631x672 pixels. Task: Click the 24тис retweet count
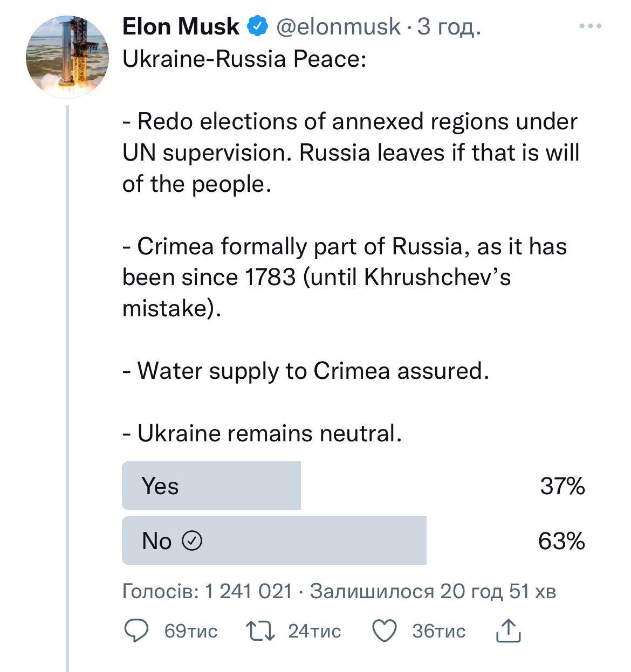coord(314,631)
